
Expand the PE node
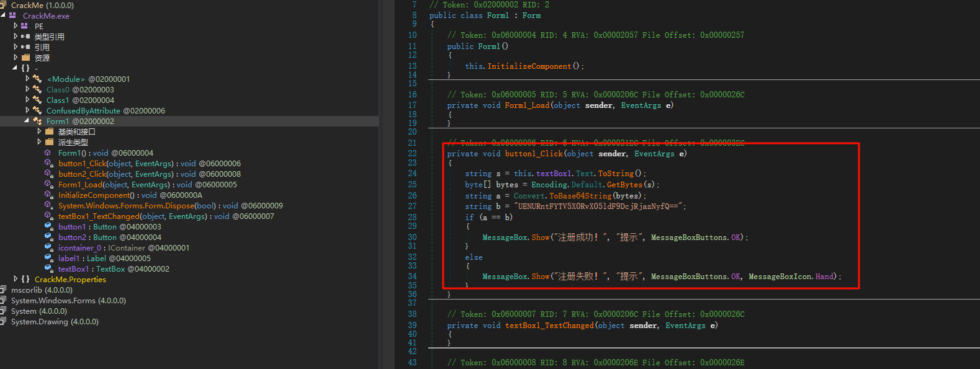[x=16, y=26]
